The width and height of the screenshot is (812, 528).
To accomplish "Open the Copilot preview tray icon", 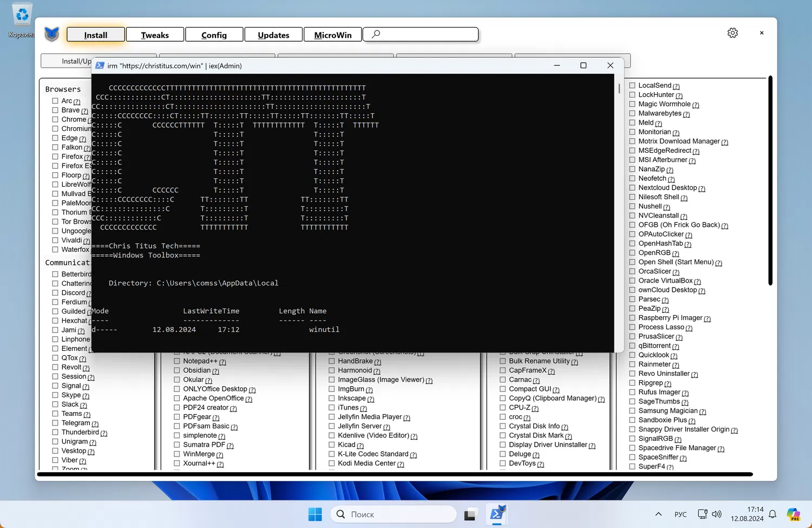I will tap(793, 514).
